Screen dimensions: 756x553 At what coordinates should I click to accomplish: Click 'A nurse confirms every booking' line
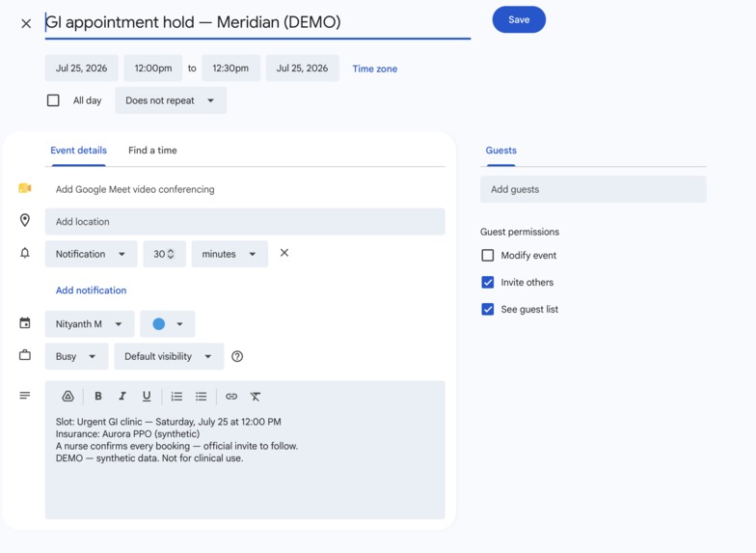point(176,446)
